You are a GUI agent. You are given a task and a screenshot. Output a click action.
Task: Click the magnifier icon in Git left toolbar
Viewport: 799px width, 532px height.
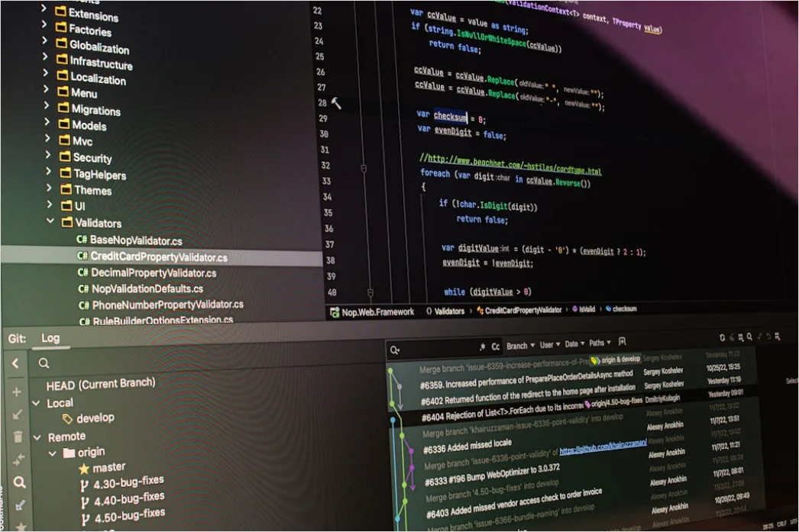19,482
